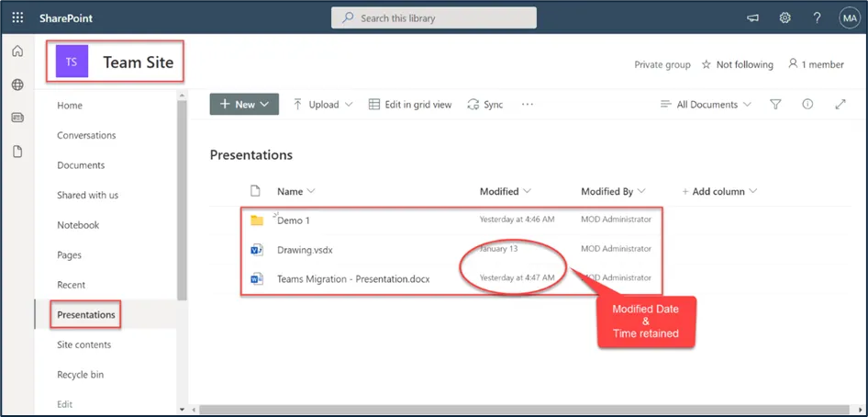Click the megaphone feedback icon
This screenshot has height=417, width=868.
753,17
